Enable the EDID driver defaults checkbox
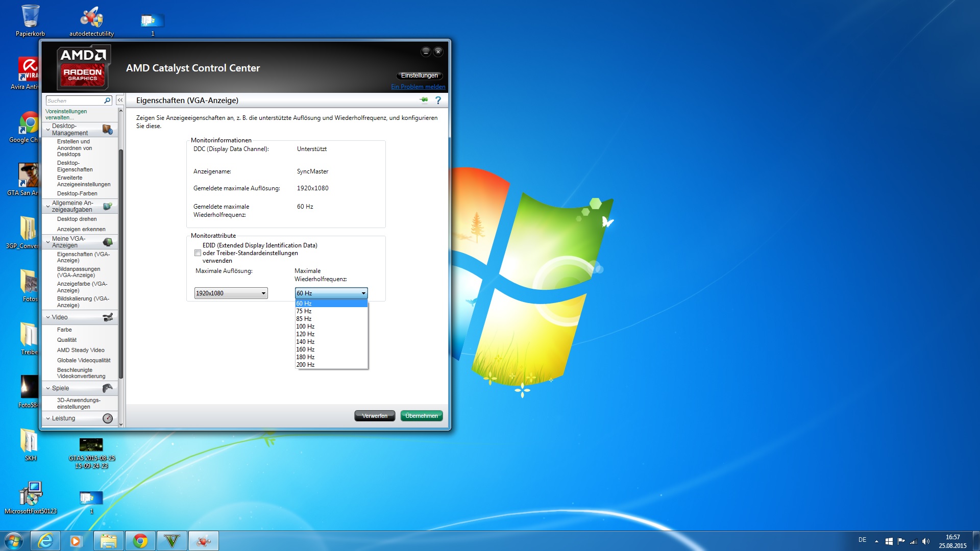The image size is (980, 551). [198, 253]
